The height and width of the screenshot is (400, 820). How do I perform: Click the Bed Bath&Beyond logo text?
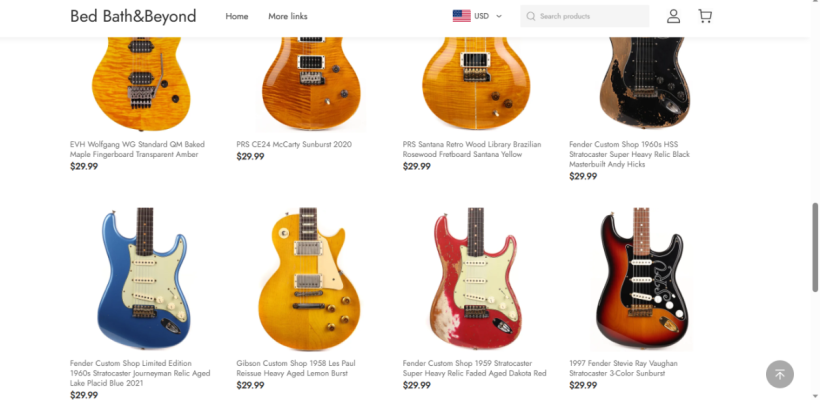[133, 16]
